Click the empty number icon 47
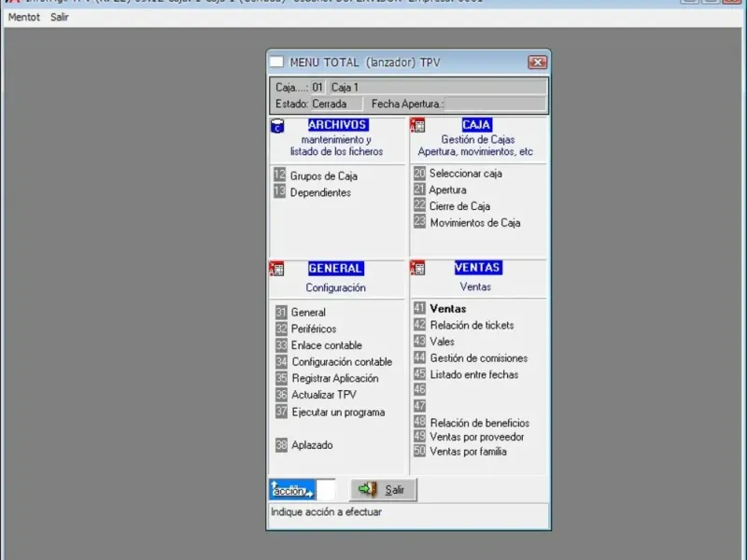747x560 pixels. coord(419,406)
